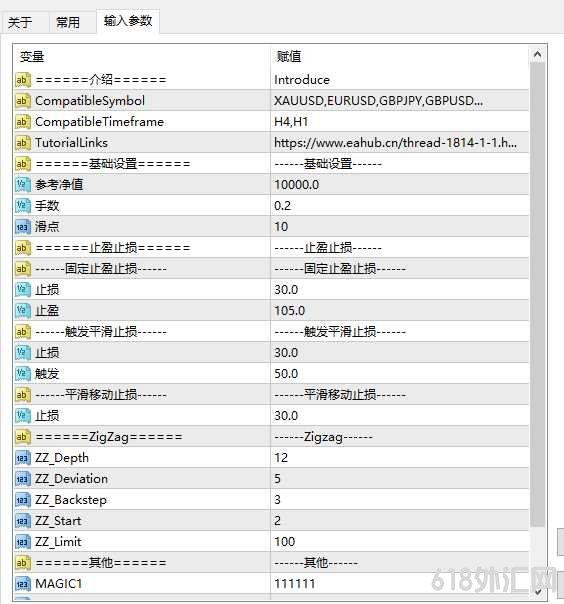Click the scroll down arrow of the parameter list
564x604 pixels.
[x=537, y=591]
